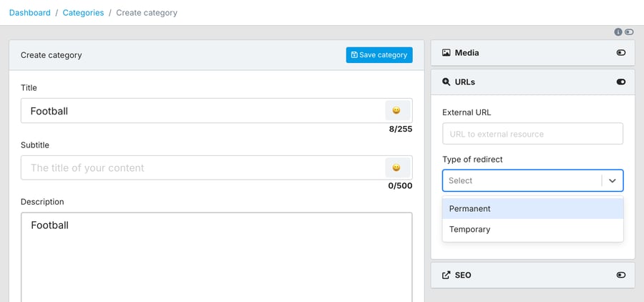Choose Permanent redirect option
644x302 pixels.
532,209
